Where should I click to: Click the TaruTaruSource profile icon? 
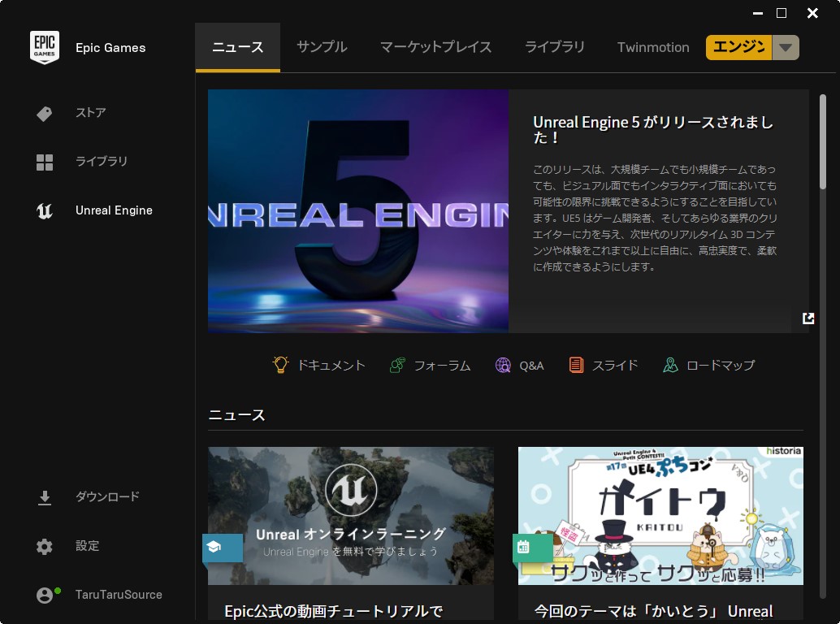[x=45, y=594]
